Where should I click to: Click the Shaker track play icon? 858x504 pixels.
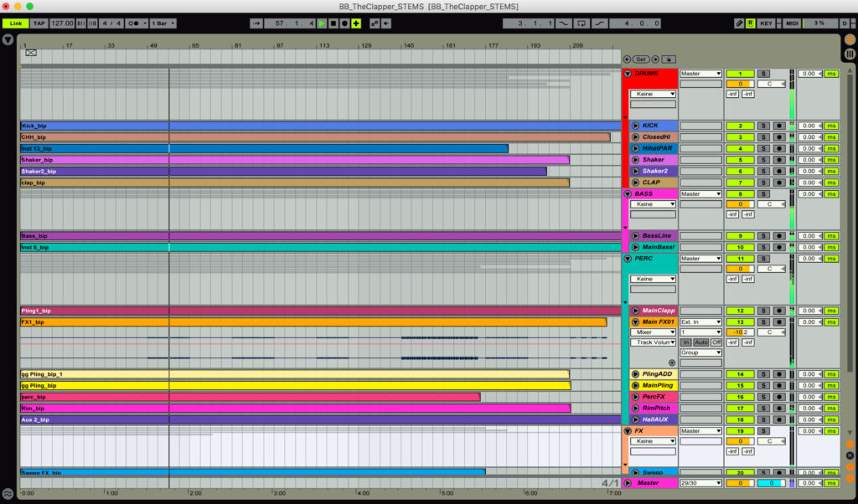635,160
